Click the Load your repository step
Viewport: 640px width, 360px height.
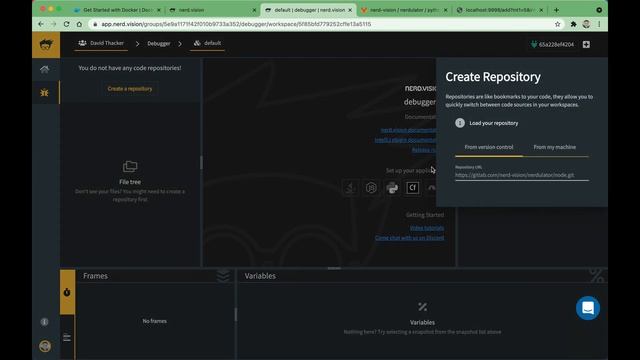pyautogui.click(x=487, y=123)
